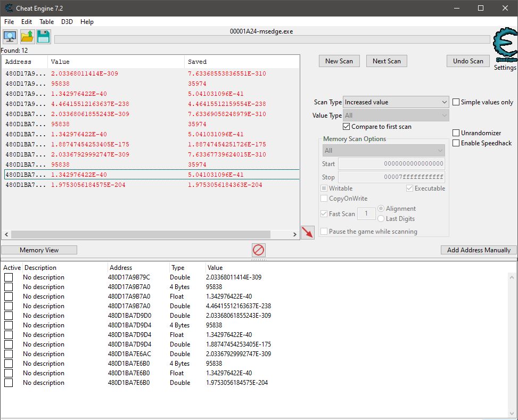Click the open folder load icon
518x420 pixels.
pos(27,37)
